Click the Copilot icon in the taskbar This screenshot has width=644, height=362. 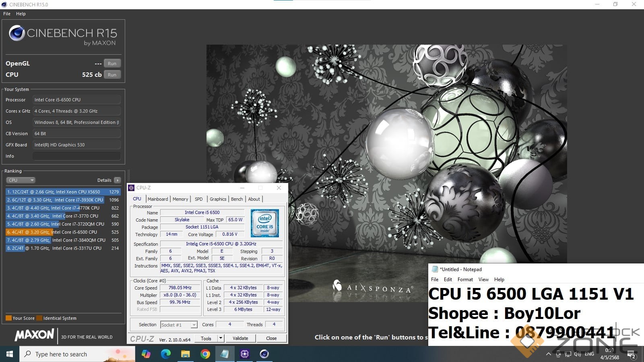pyautogui.click(x=146, y=354)
